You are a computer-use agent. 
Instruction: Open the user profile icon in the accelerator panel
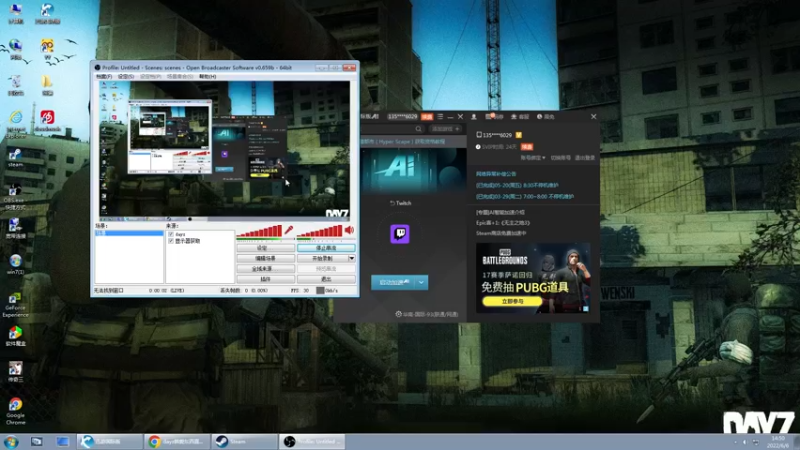pyautogui.click(x=474, y=117)
